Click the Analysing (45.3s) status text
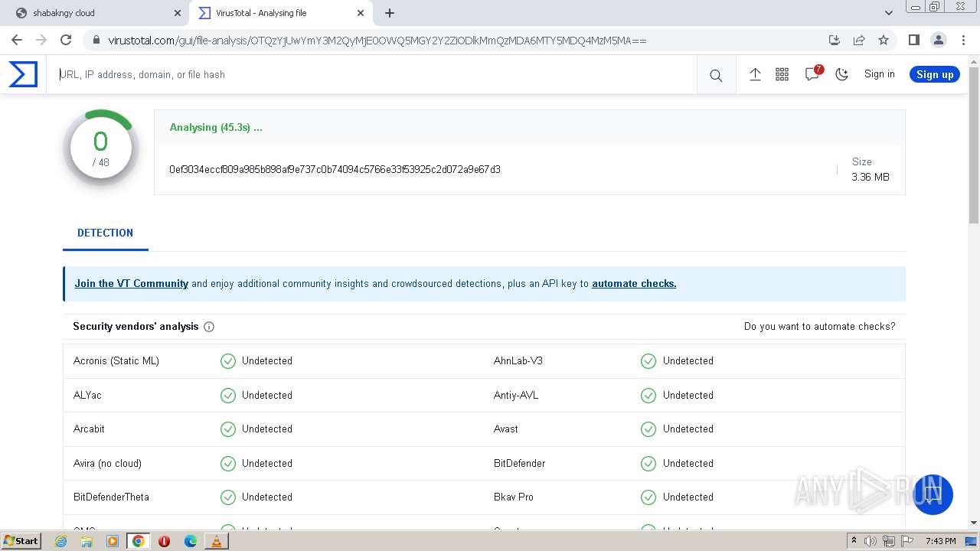The image size is (980, 551). tap(216, 127)
